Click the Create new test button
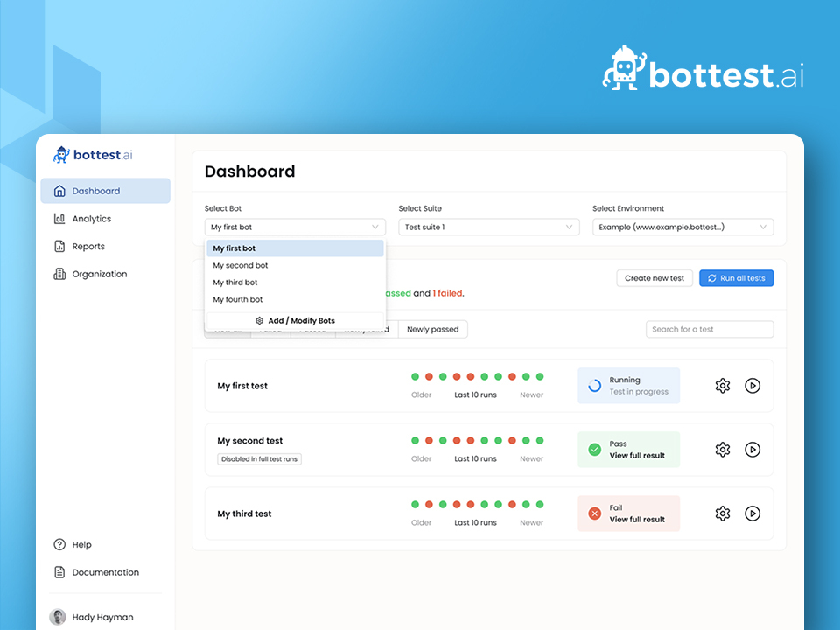This screenshot has height=630, width=840. (654, 278)
